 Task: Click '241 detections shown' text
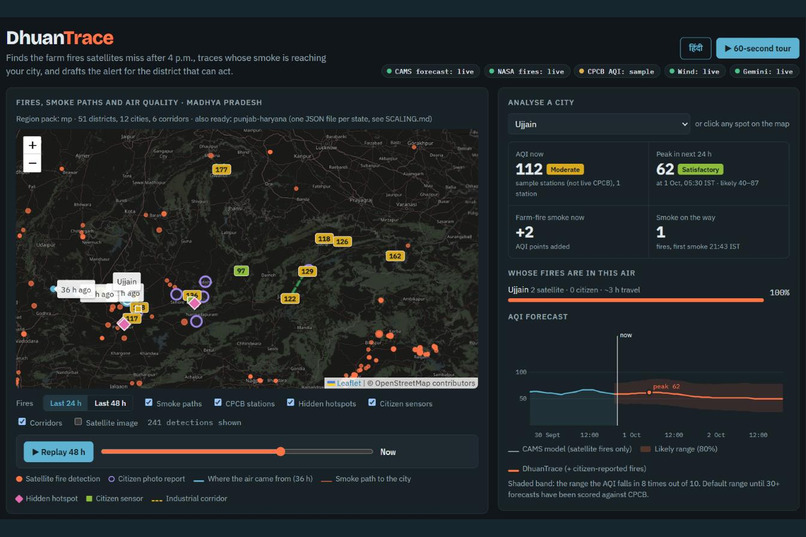click(x=194, y=422)
